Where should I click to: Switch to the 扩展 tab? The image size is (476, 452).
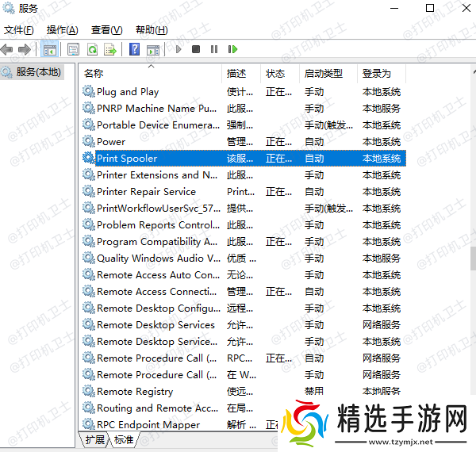95,439
